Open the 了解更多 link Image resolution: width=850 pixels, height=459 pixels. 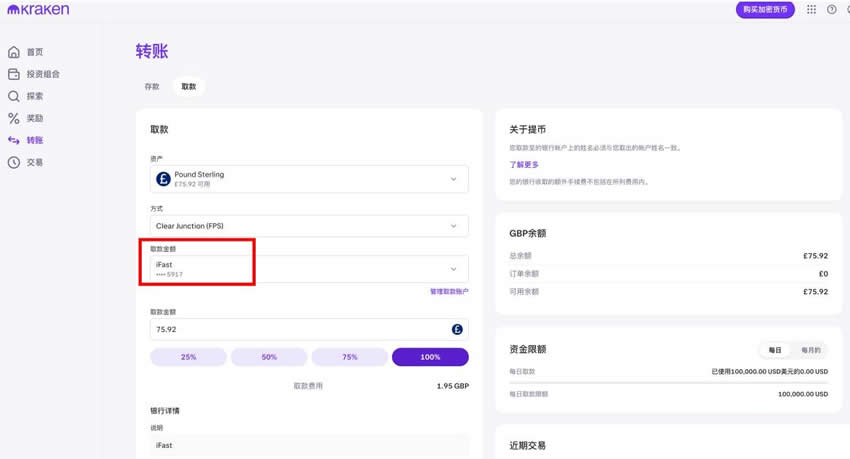click(524, 164)
